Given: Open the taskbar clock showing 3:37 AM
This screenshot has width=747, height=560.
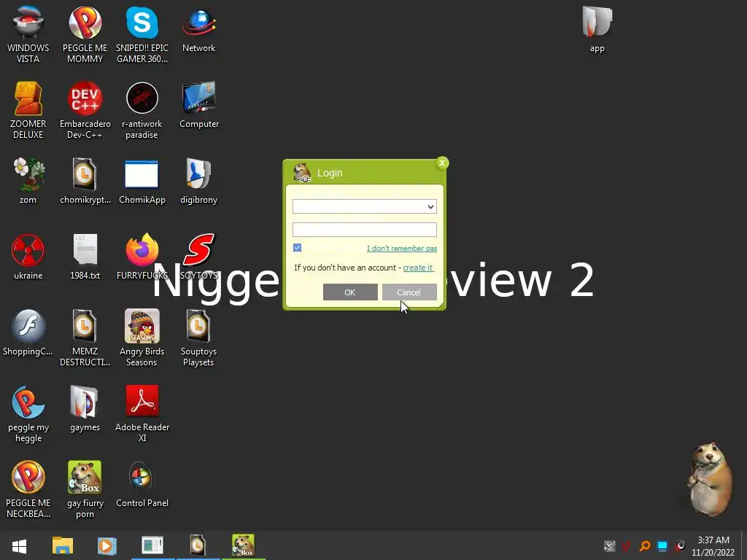Looking at the screenshot, I should point(713,546).
